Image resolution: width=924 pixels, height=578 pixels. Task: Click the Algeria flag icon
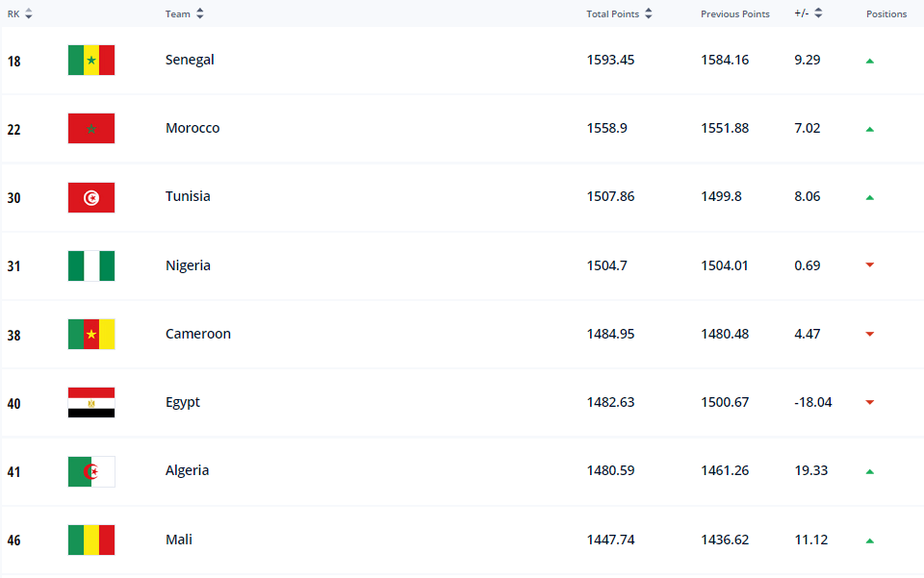pos(91,471)
